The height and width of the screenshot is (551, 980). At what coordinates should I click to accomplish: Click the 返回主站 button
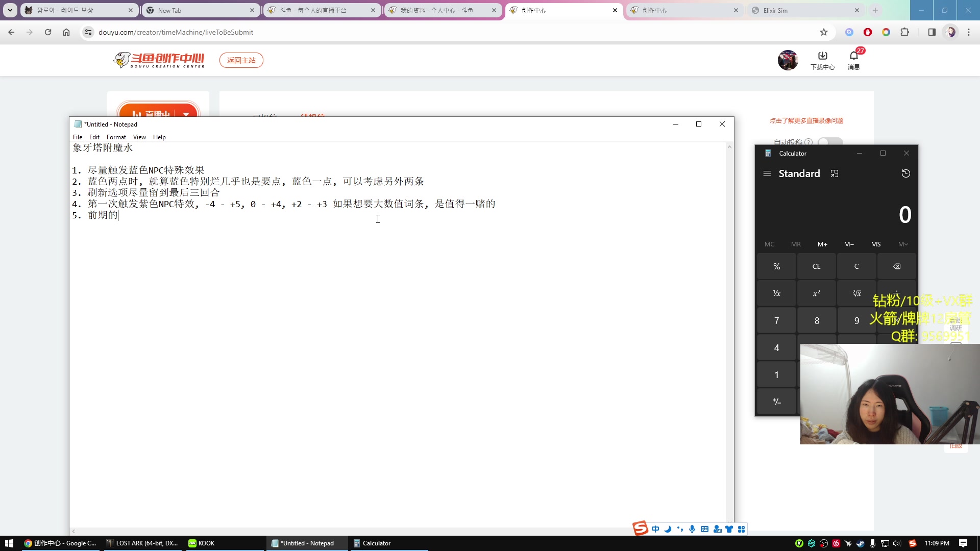click(x=241, y=60)
